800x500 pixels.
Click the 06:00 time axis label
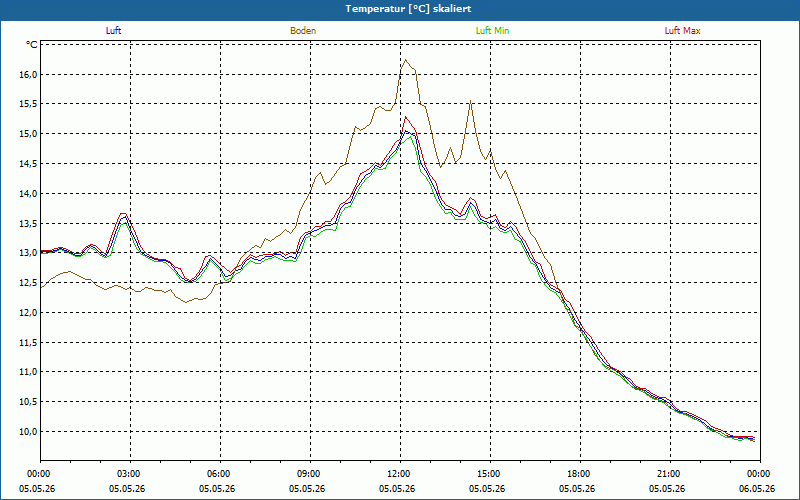(220, 474)
